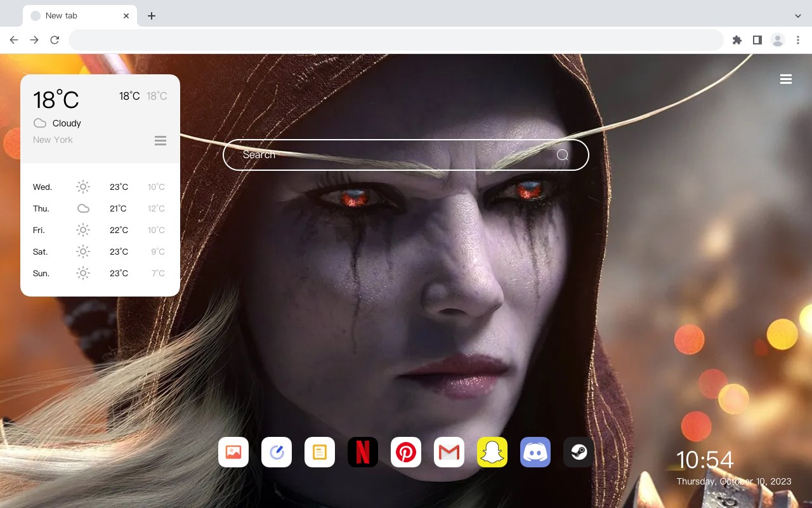Click the New York location text
Screen dimensions: 812x508
(53, 140)
